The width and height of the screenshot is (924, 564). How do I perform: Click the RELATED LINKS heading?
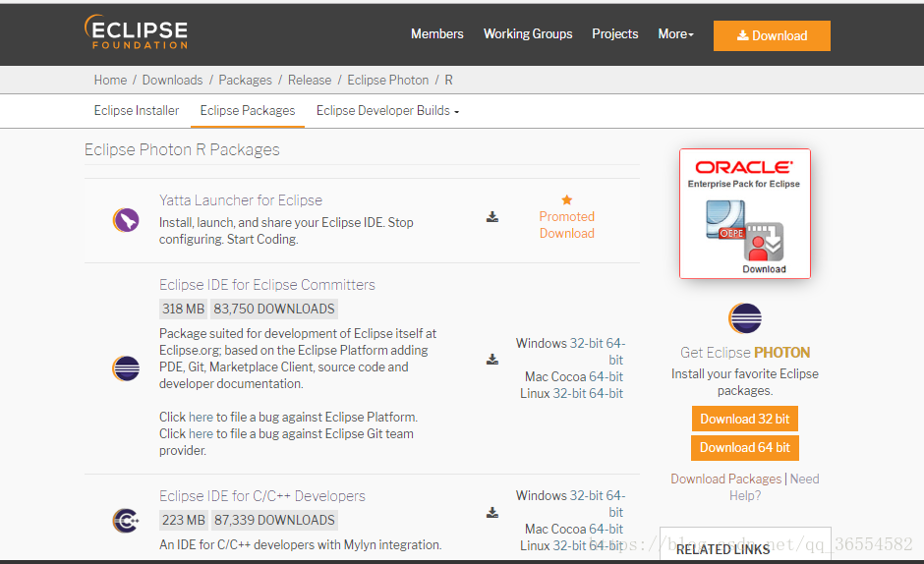click(722, 549)
